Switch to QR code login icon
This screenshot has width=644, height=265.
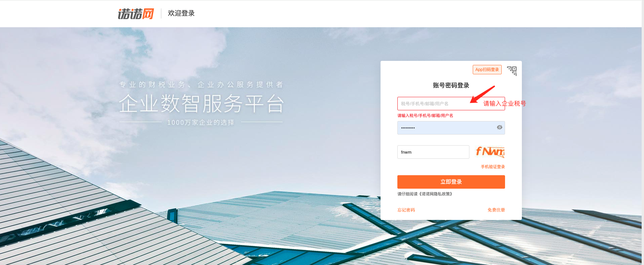click(x=512, y=71)
